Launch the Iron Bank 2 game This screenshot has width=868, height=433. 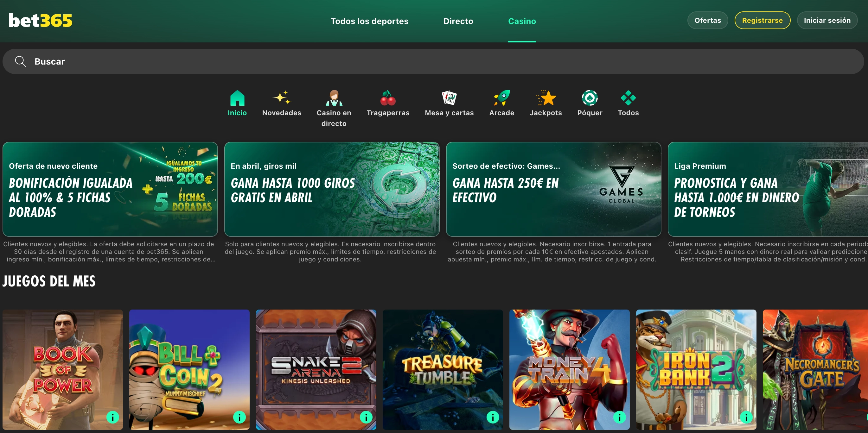(696, 370)
